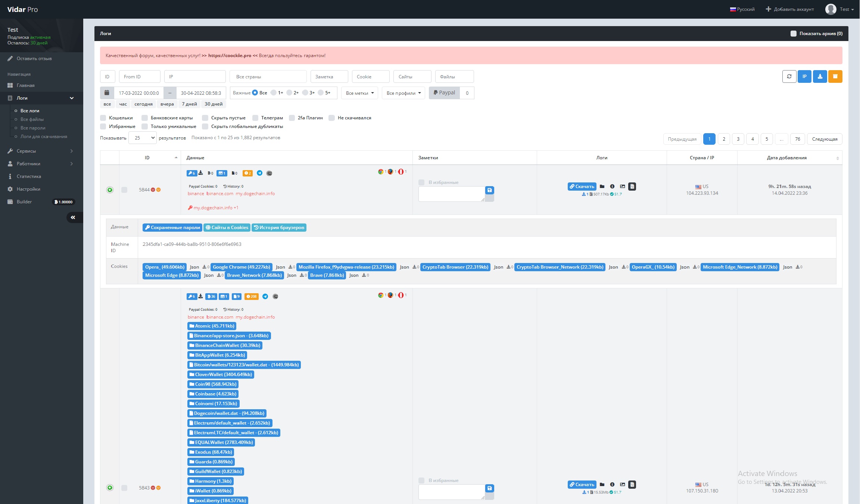Click the Telegram icon in log 5844 data
860x504 pixels.
tap(259, 173)
